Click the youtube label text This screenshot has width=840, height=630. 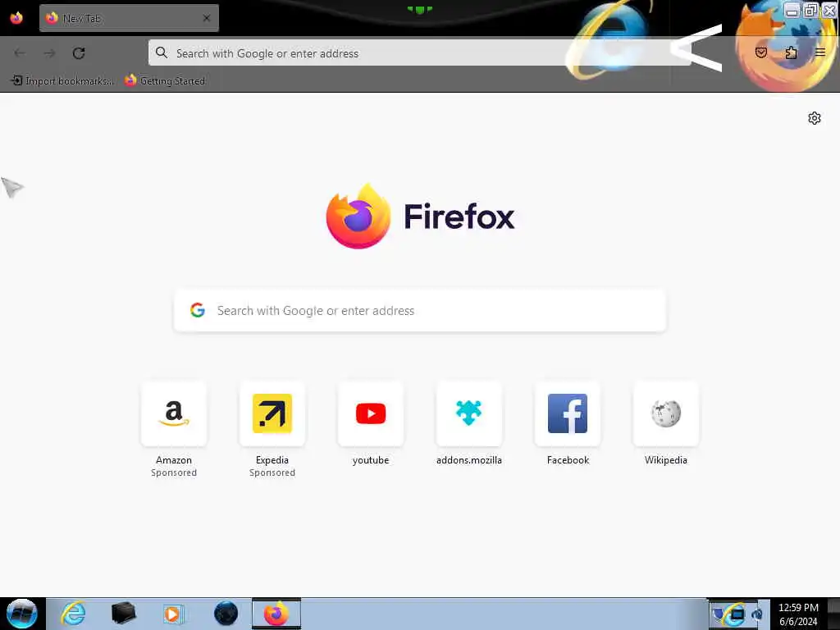tap(371, 460)
